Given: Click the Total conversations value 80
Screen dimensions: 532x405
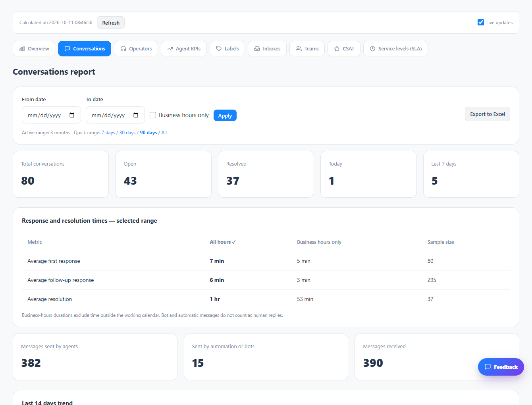Looking at the screenshot, I should pyautogui.click(x=28, y=181).
